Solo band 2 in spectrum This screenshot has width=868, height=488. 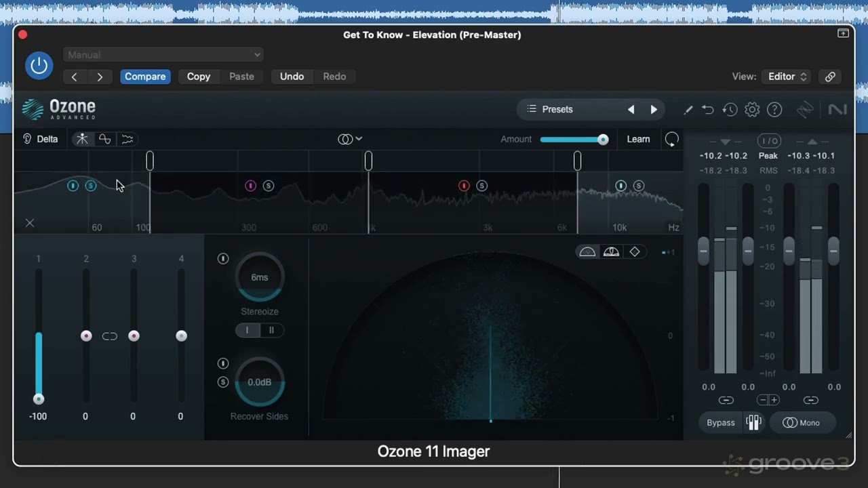[x=269, y=186]
